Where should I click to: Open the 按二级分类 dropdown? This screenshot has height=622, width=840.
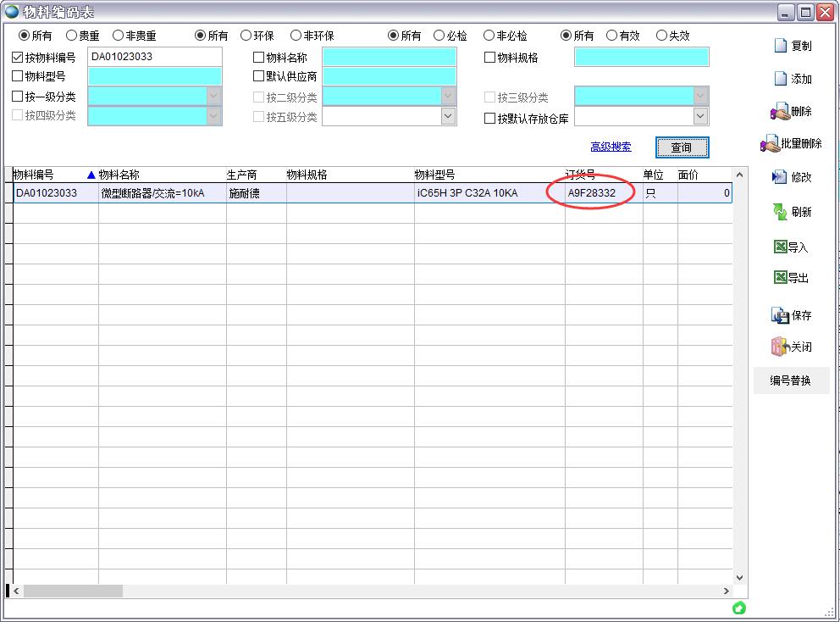(x=448, y=97)
